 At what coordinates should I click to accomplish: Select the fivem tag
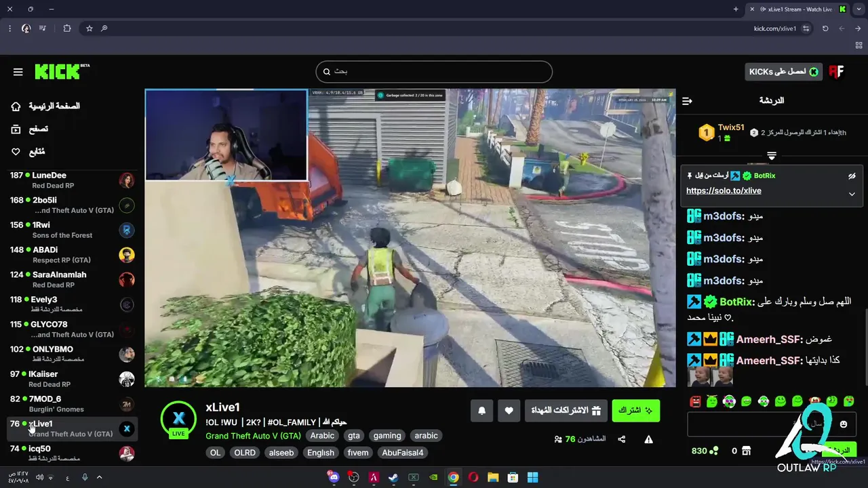(x=358, y=453)
